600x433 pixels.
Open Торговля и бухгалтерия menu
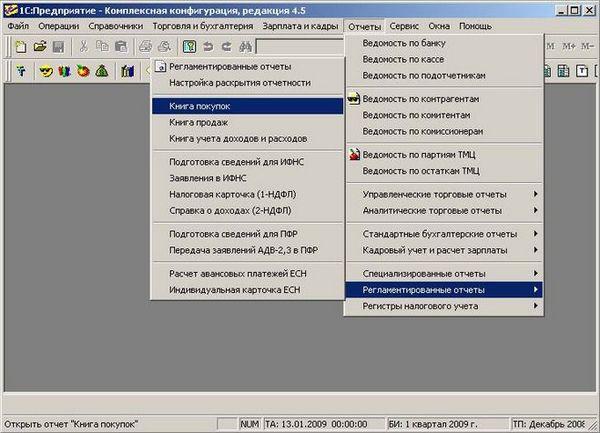click(x=203, y=26)
